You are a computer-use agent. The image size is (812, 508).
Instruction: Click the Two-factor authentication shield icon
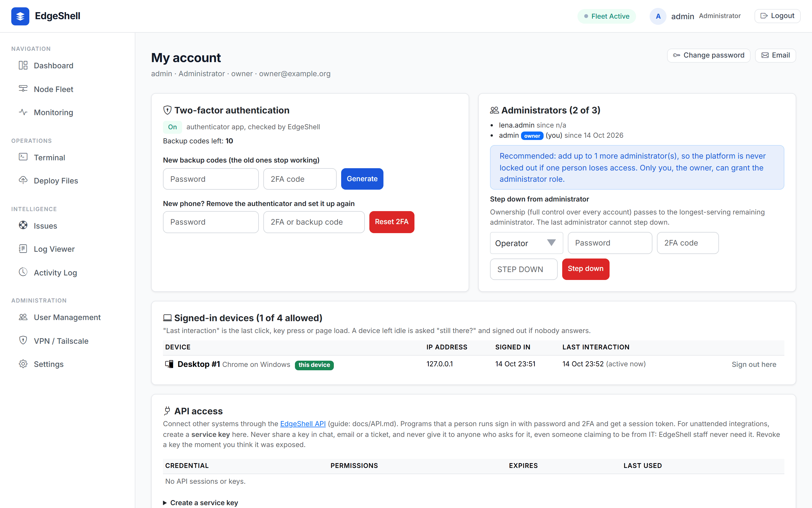coord(167,110)
